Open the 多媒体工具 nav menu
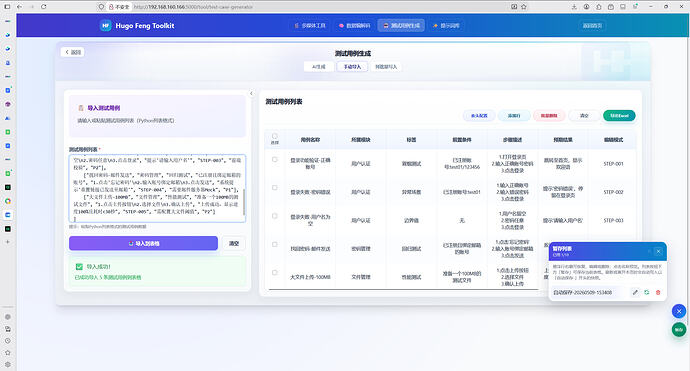Screen dimensions: 690x371 pyautogui.click(x=310, y=26)
